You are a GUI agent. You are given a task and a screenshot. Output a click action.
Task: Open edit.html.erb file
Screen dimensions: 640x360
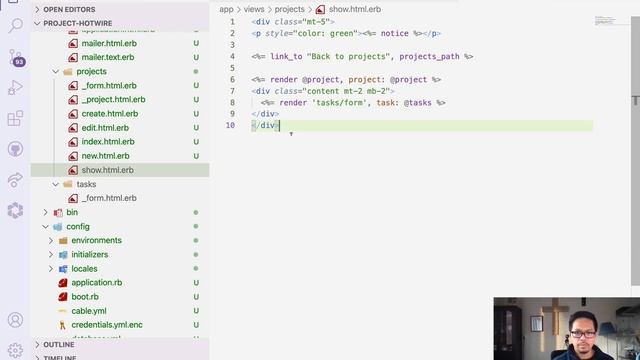(x=105, y=128)
